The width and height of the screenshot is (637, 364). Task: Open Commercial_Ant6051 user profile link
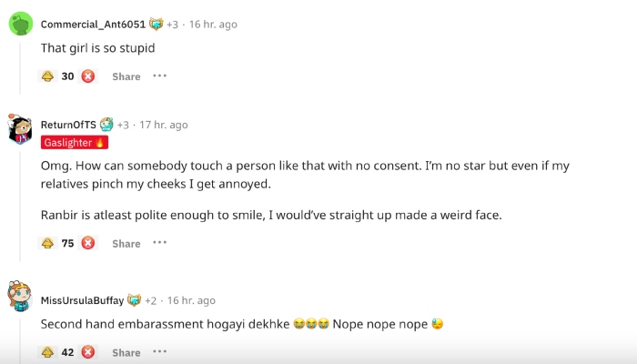pyautogui.click(x=93, y=24)
